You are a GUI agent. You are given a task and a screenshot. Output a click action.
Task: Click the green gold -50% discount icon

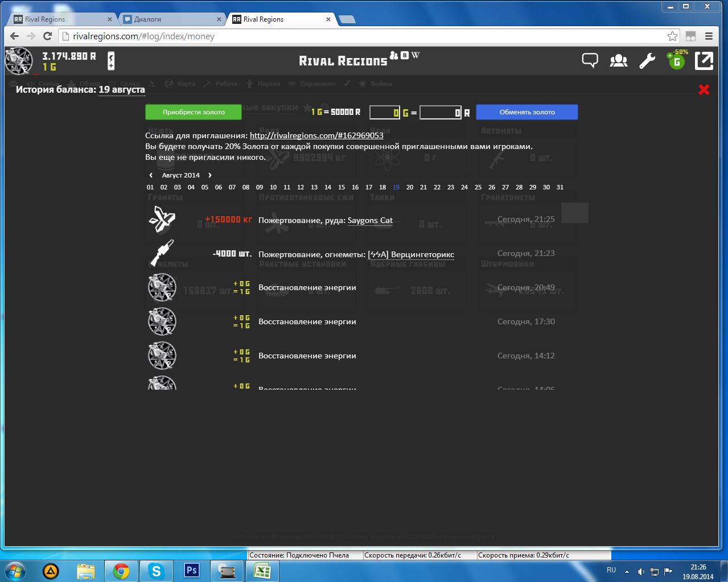(x=677, y=60)
